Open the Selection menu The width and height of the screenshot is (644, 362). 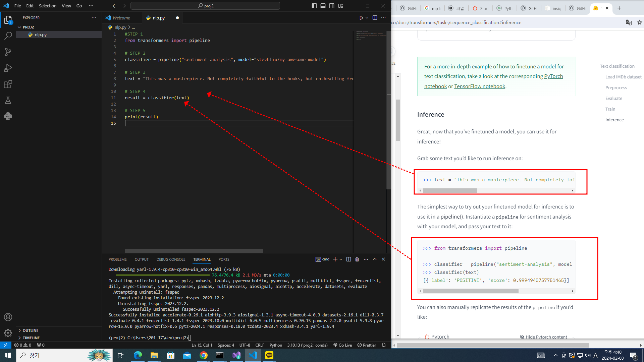coord(47,6)
